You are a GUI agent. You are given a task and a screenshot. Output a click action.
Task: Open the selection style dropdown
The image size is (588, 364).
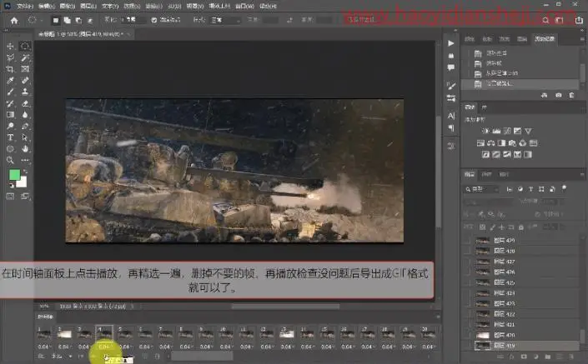coord(225,20)
